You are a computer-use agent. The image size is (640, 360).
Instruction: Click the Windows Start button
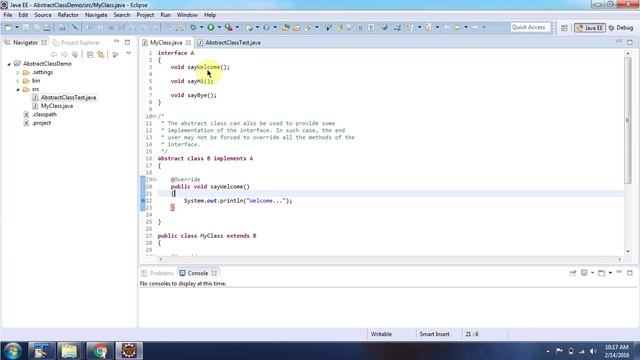pos(13,351)
